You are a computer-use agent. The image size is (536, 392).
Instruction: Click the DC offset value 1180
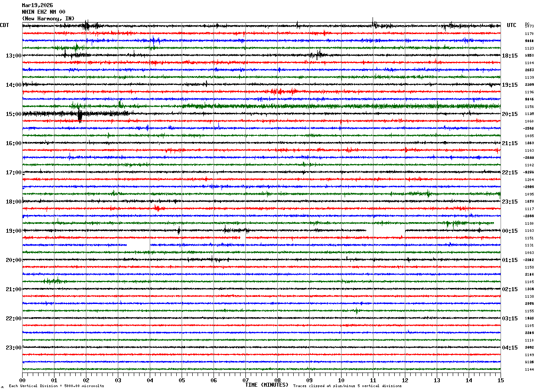click(x=529, y=223)
